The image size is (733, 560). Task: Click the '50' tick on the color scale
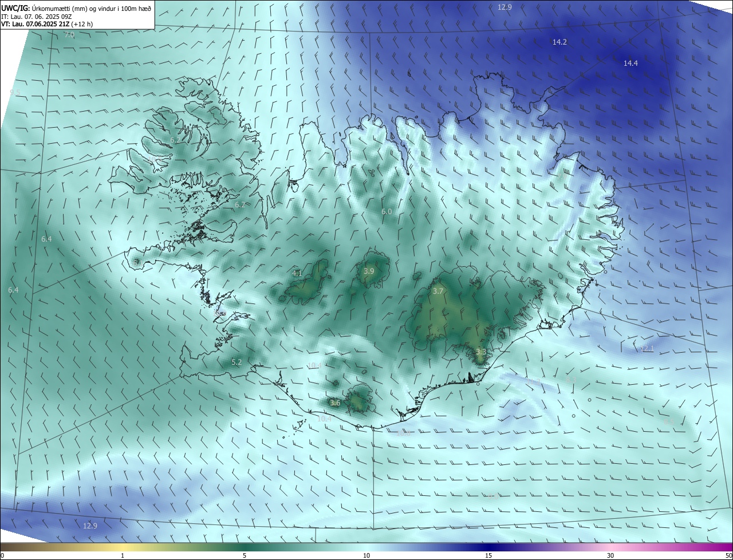coord(728,555)
